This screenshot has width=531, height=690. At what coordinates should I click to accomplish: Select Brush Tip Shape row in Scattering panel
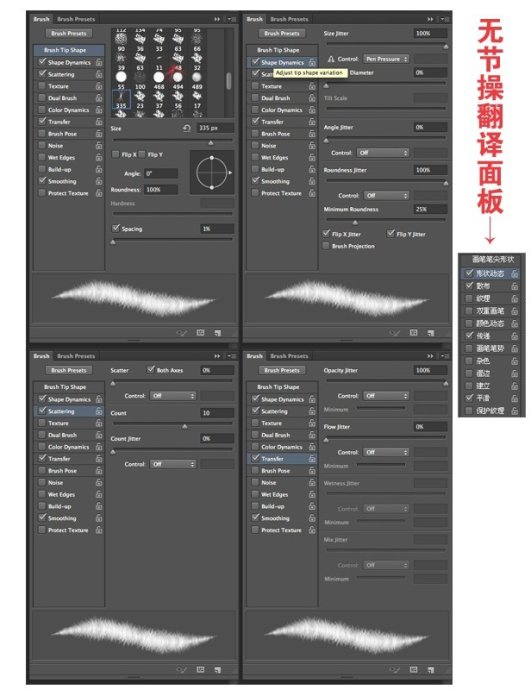coord(69,387)
